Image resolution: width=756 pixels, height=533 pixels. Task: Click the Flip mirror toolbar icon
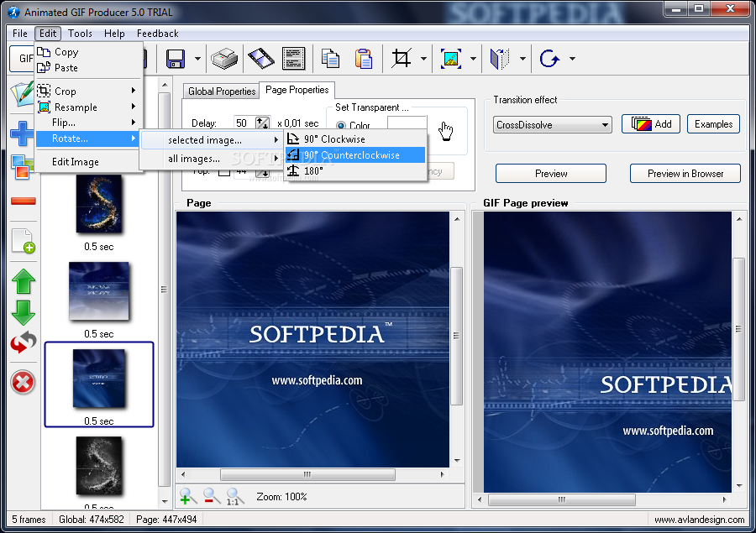point(500,59)
